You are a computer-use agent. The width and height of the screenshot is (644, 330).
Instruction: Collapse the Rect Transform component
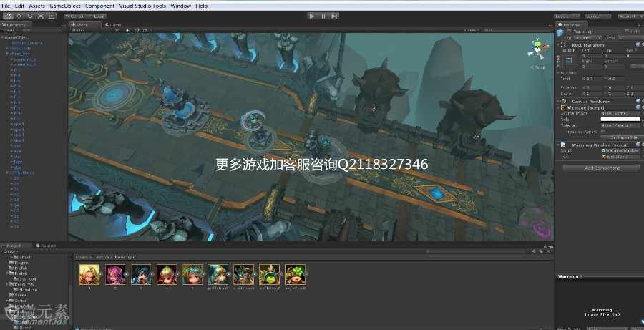(559, 45)
